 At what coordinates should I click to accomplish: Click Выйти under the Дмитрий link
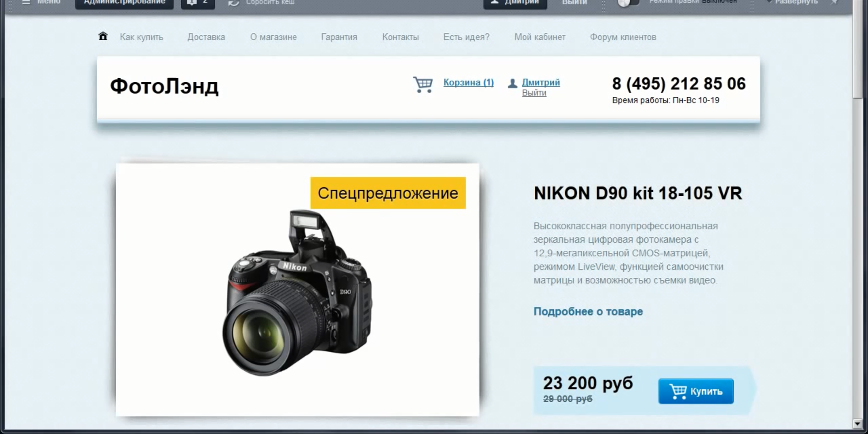tap(534, 93)
